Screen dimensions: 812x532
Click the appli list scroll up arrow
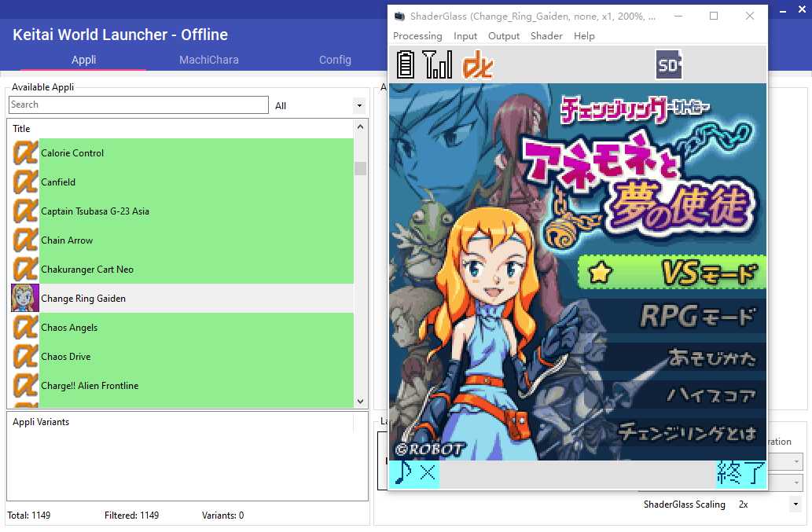tap(361, 127)
